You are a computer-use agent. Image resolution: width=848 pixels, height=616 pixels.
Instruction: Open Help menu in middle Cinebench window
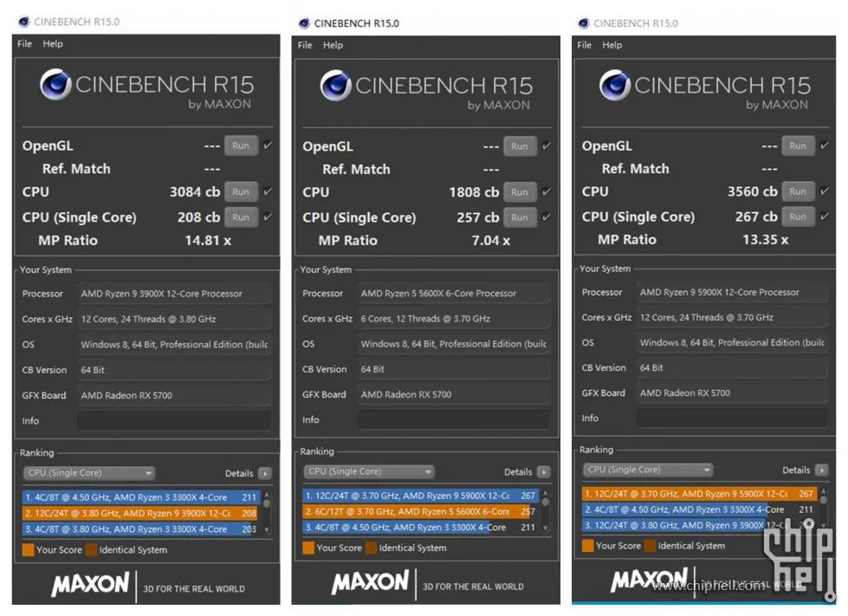tap(333, 45)
